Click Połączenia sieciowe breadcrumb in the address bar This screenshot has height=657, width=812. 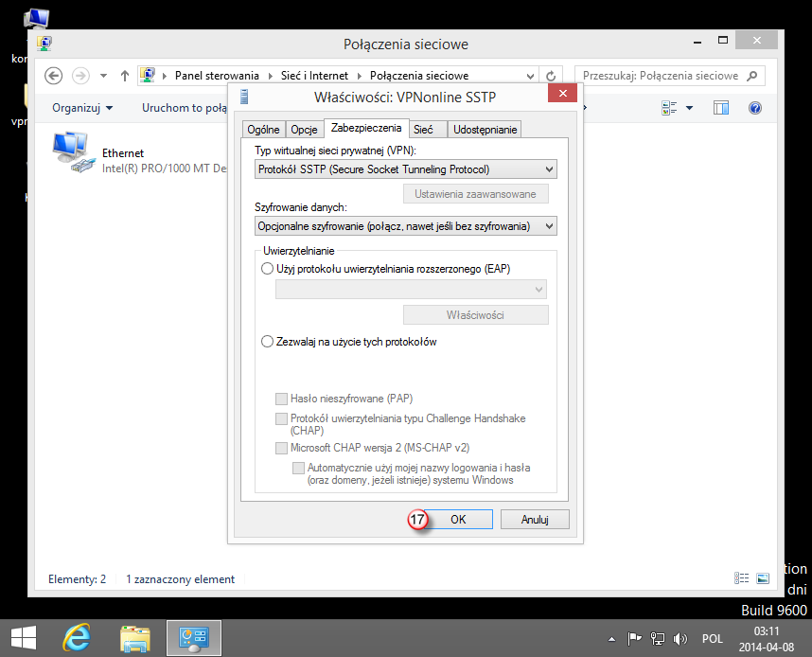[419, 76]
